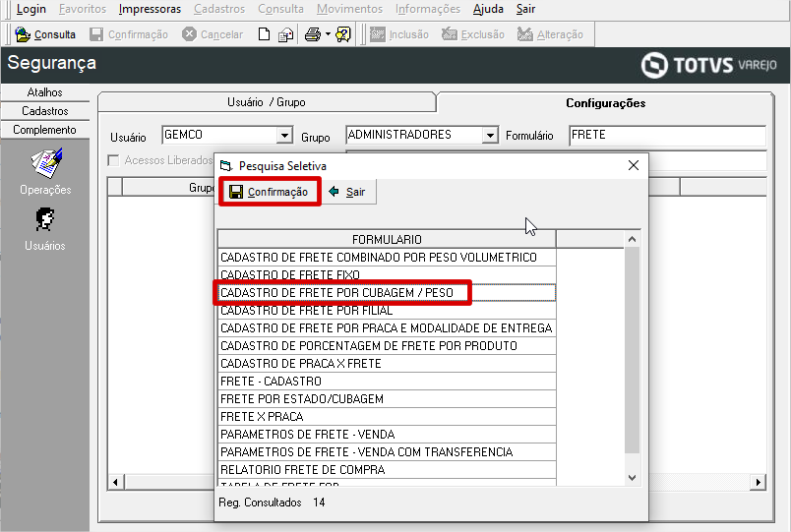Screen dimensions: 791x532
Task: Select PARAMETROS DE FRETE - VENDA COM TRANSFERENCIA
Action: coord(387,451)
